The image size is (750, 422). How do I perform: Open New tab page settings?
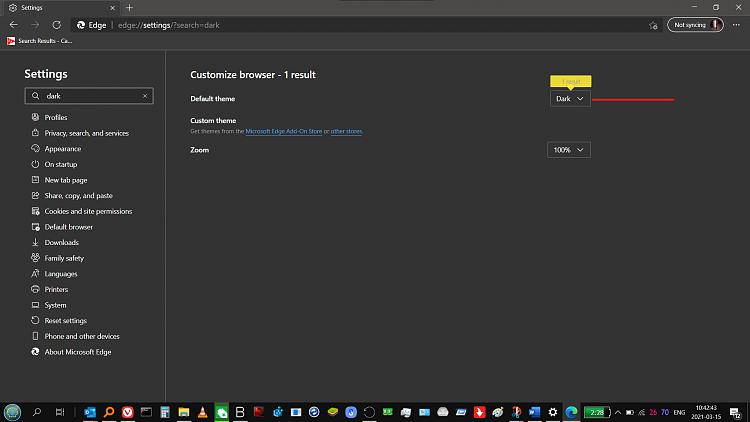(x=66, y=180)
